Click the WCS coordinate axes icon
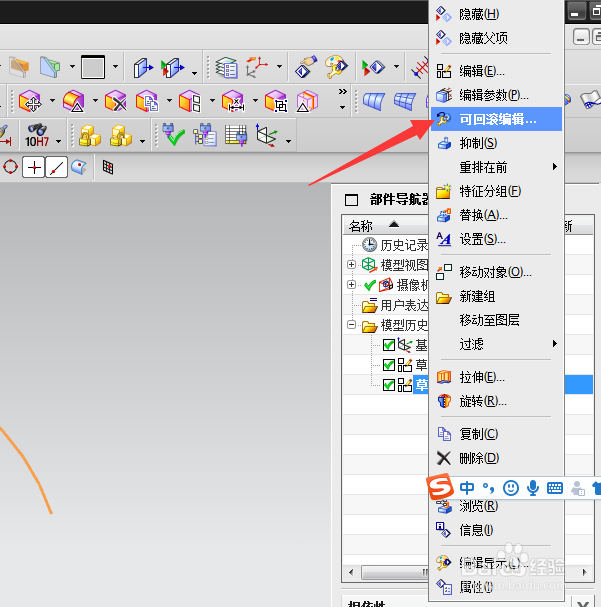The image size is (601, 607). (257, 67)
